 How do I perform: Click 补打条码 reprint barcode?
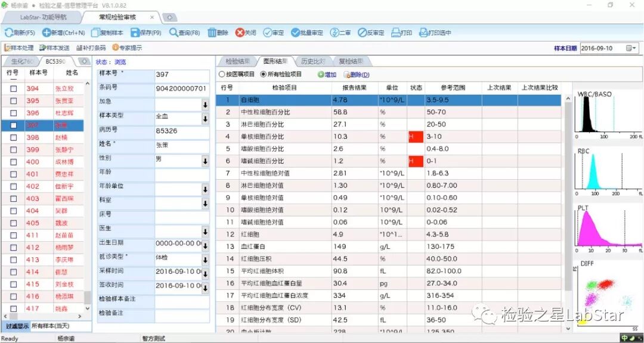(91, 48)
